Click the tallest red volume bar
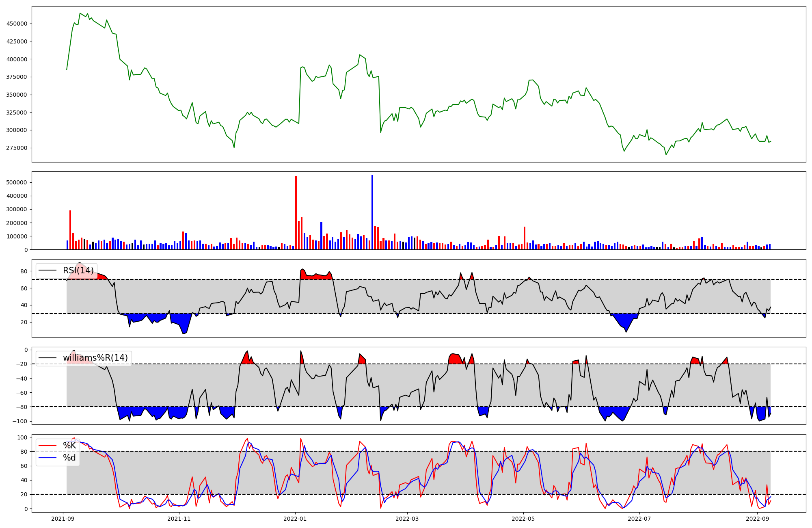The image size is (812, 528). click(x=296, y=213)
